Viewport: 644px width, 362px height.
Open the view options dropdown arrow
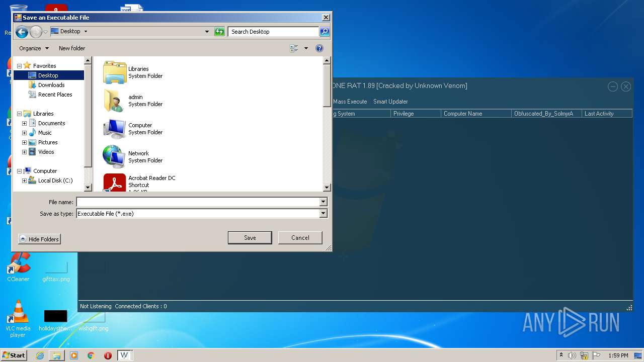306,48
